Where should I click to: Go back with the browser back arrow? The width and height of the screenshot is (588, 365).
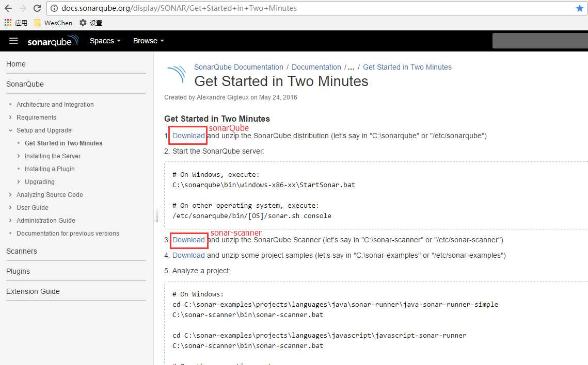pyautogui.click(x=8, y=8)
